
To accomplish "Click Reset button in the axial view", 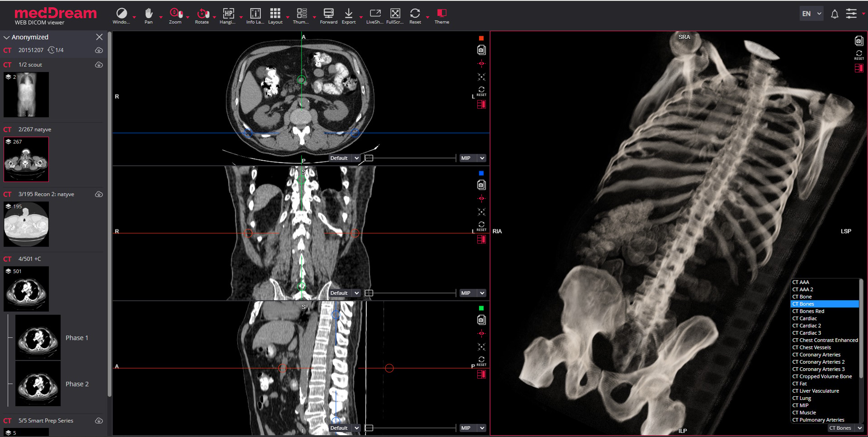I will [481, 91].
